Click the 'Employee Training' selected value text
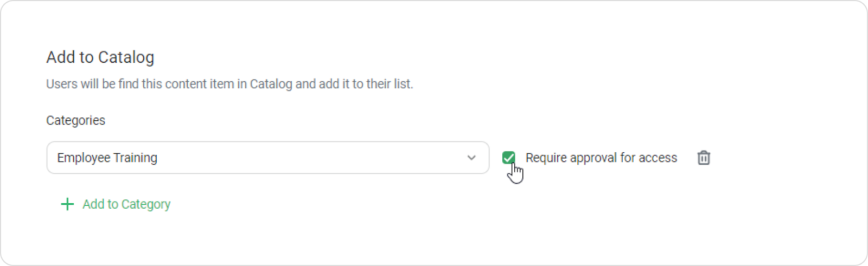The image size is (868, 266). pos(107,158)
